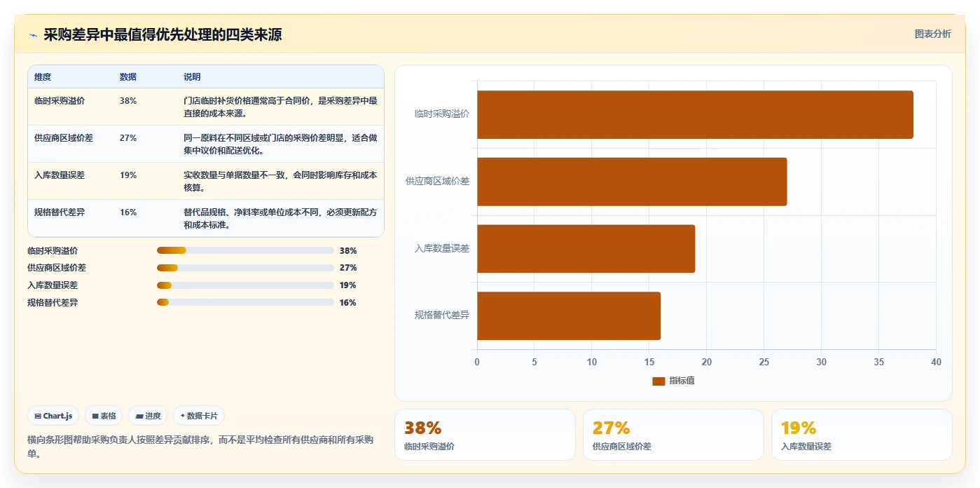Click the x-axis tick label 40

(x=937, y=362)
